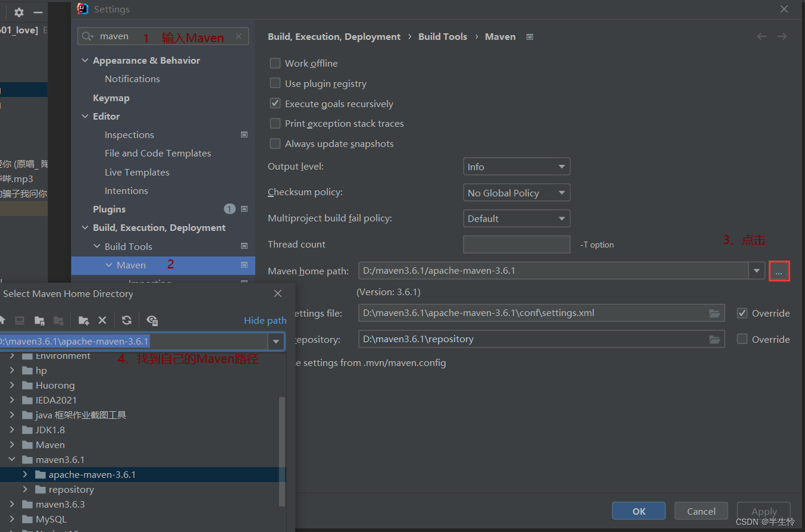The height and width of the screenshot is (532, 805).
Task: Select Notifications in settings tree
Action: (x=132, y=79)
